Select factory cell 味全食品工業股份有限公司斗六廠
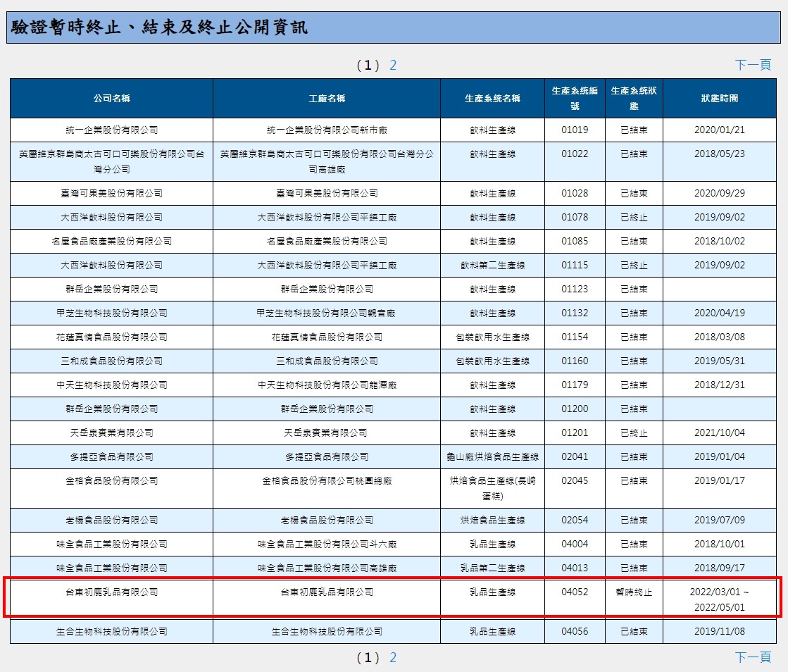The image size is (788, 672). click(327, 545)
